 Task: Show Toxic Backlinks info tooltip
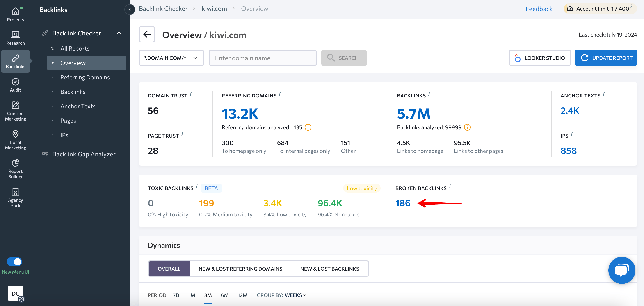click(x=197, y=187)
